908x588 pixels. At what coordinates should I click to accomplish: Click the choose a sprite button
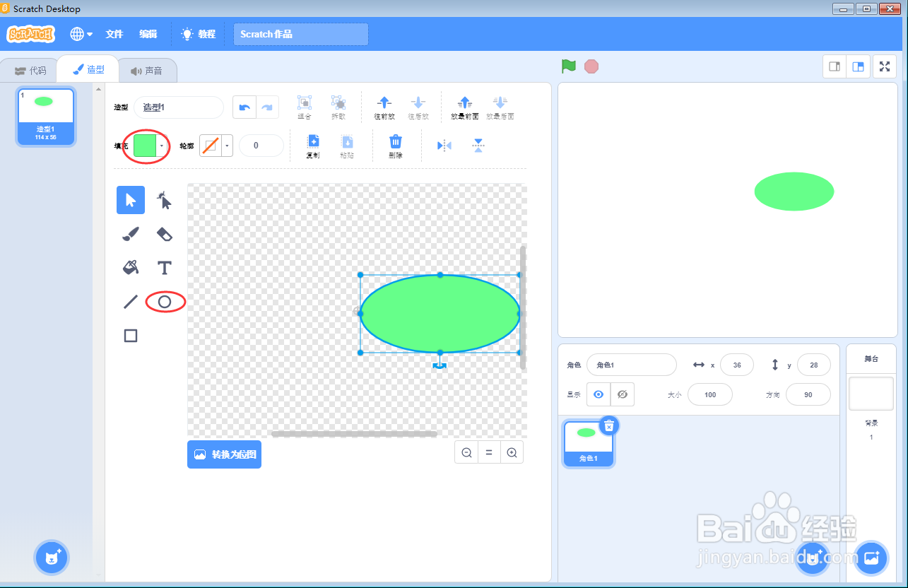[x=813, y=558]
